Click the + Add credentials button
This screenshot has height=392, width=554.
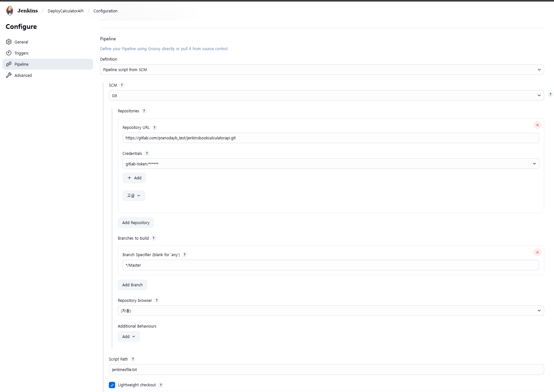134,178
